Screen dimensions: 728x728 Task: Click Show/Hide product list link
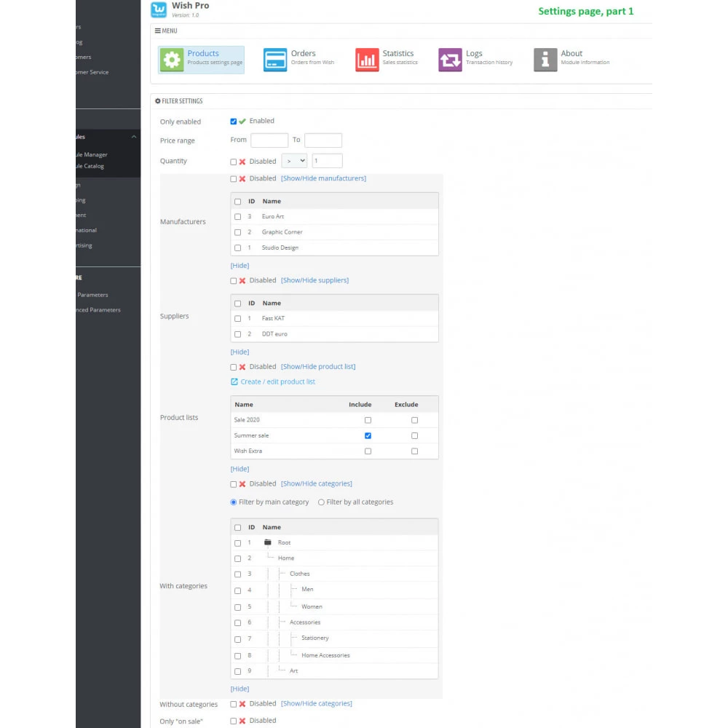coord(318,367)
